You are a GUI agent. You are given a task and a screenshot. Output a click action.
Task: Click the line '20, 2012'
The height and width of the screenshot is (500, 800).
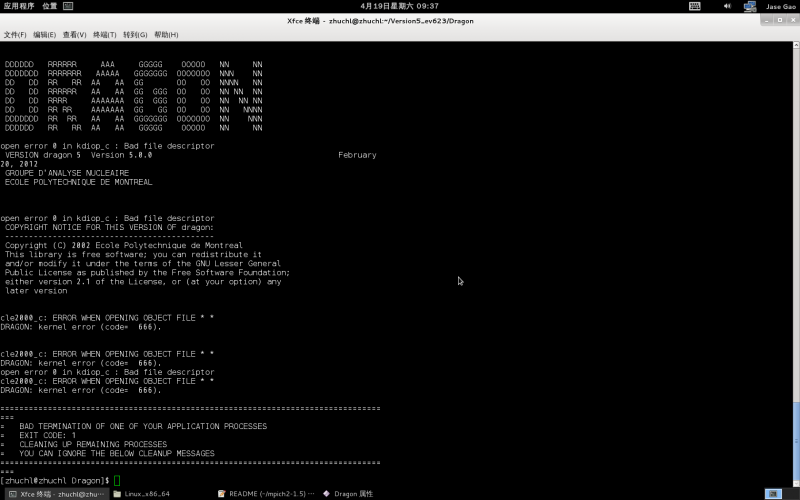19,164
